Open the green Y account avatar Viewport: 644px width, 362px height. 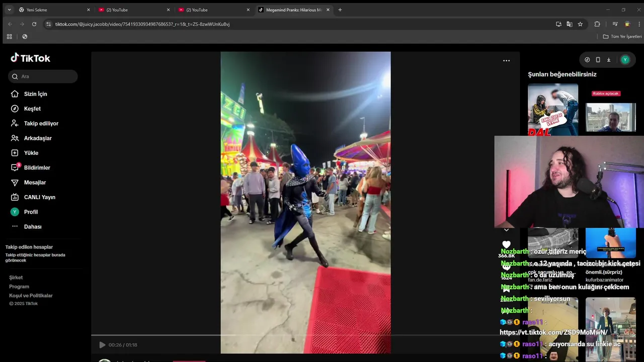(x=625, y=60)
